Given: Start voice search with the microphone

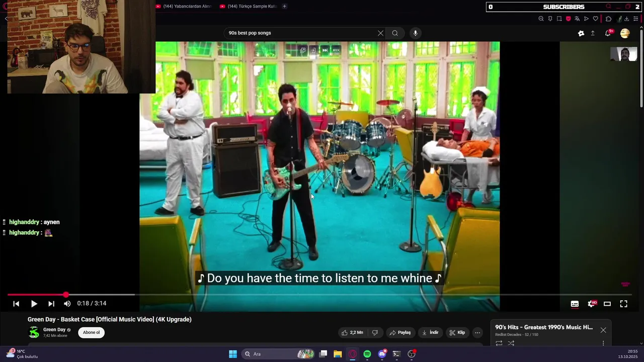Looking at the screenshot, I should pos(415,33).
